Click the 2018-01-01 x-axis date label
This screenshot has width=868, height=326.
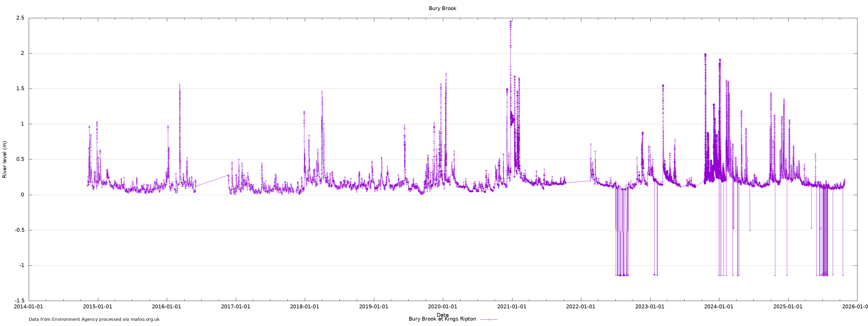pos(305,307)
